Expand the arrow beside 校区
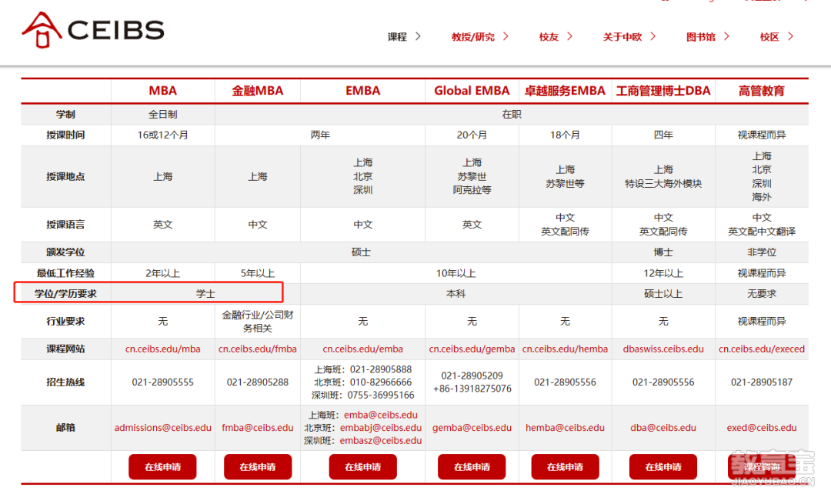Screen dimensions: 831x504 coord(791,36)
